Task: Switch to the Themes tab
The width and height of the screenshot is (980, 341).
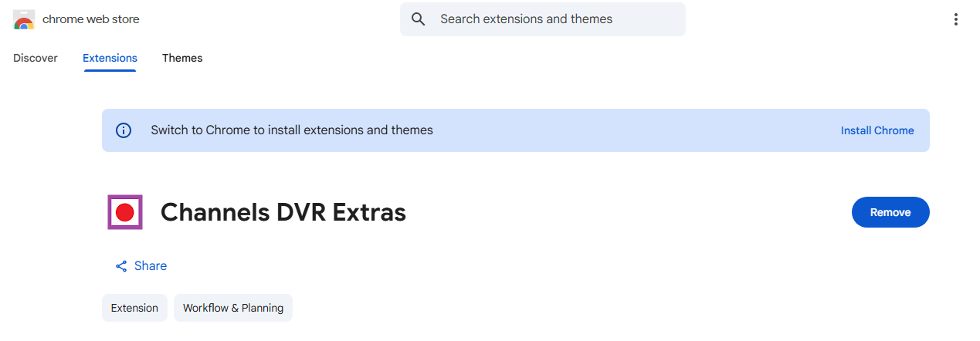Action: coord(182,58)
